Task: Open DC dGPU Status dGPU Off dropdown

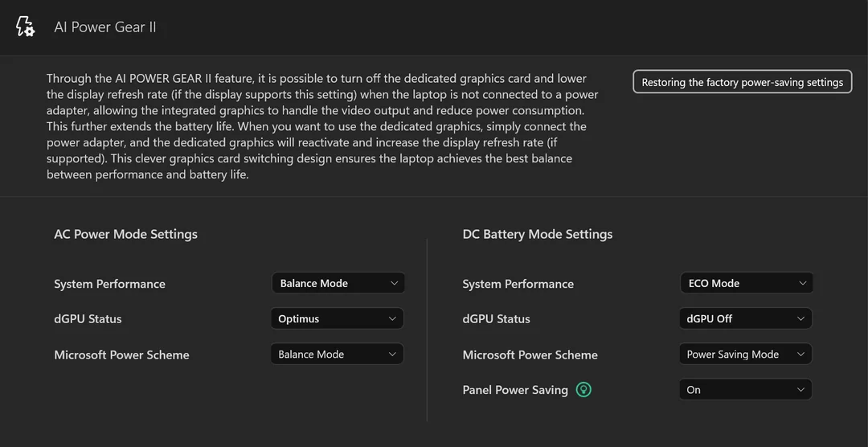Action: pos(746,318)
